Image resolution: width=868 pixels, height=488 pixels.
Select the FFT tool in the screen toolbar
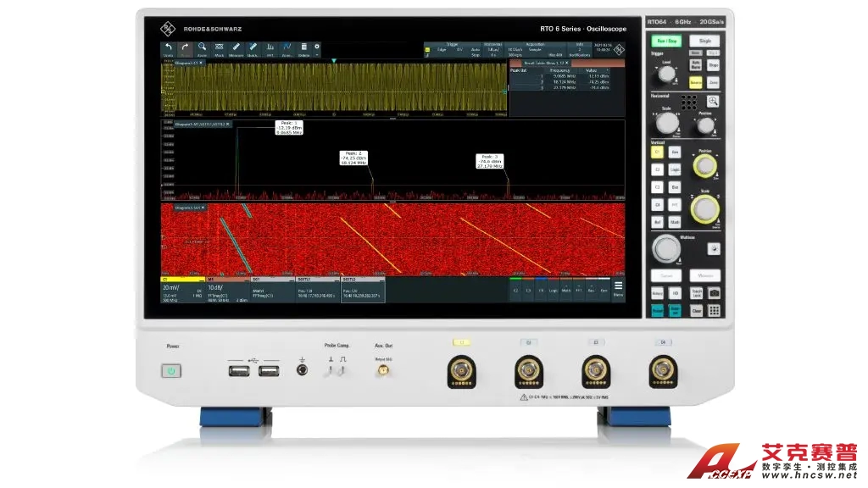tap(270, 48)
